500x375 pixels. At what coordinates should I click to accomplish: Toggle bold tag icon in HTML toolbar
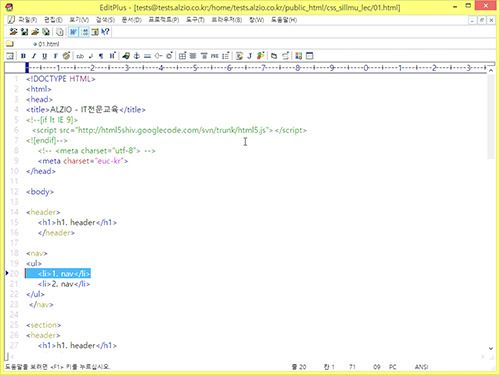tap(23, 56)
